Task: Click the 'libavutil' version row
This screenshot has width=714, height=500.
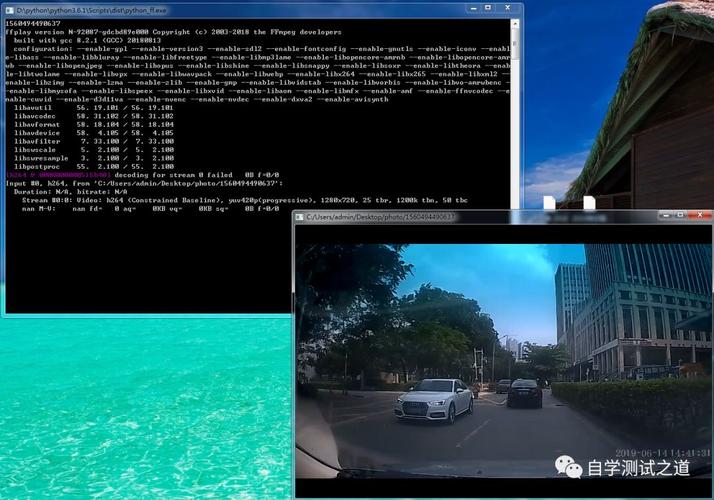Action: click(93, 107)
